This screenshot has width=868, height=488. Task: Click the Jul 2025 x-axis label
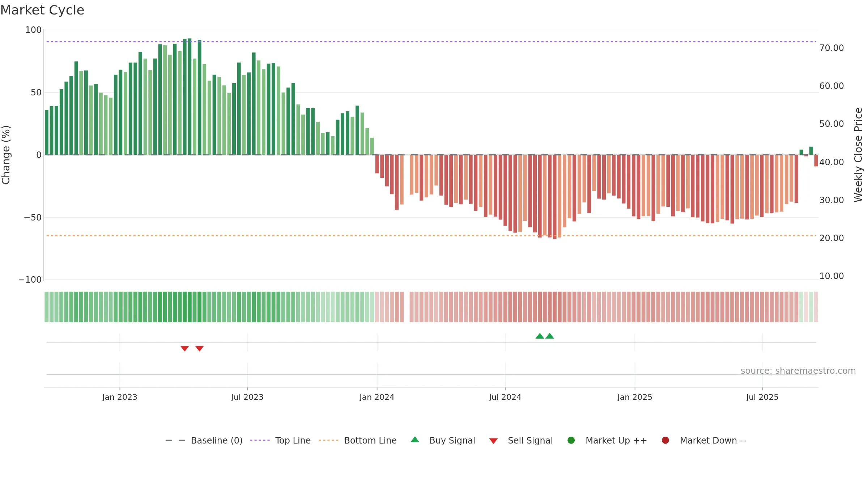pyautogui.click(x=762, y=397)
